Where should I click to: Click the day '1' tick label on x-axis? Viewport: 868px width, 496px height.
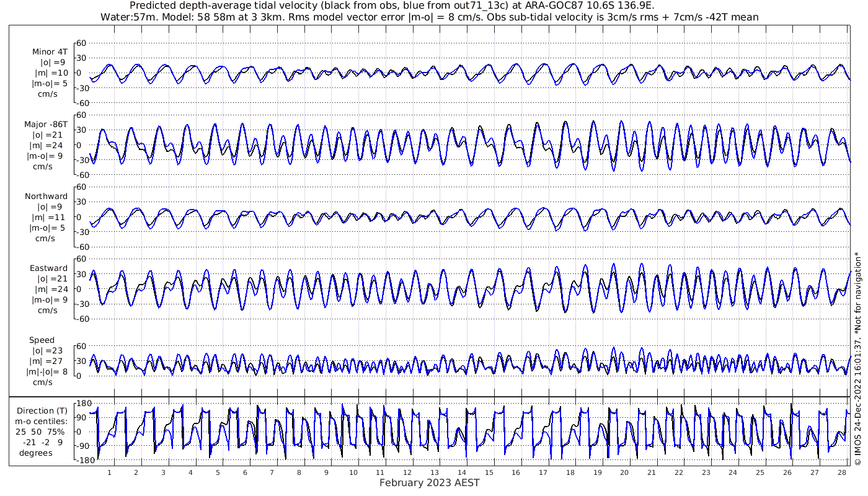coord(109,472)
